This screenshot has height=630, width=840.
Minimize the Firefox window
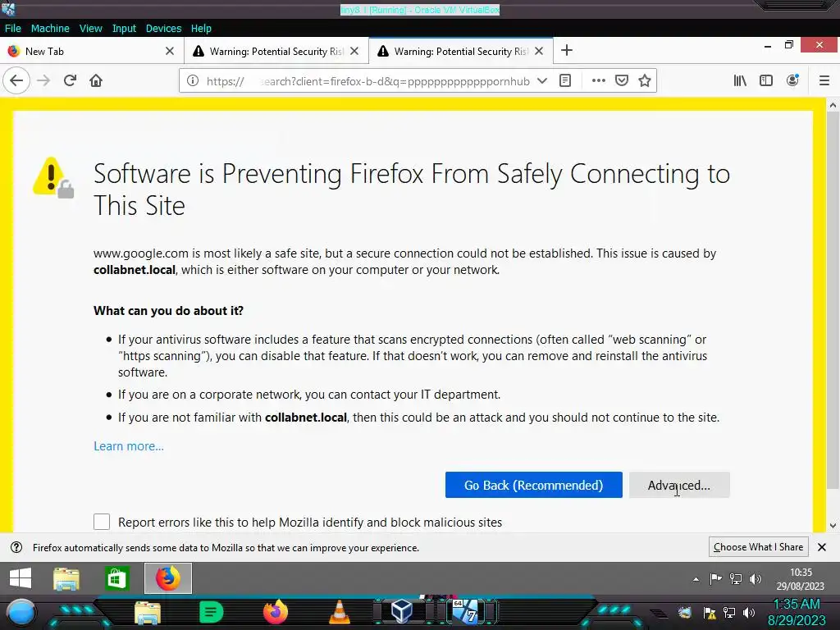pyautogui.click(x=768, y=46)
